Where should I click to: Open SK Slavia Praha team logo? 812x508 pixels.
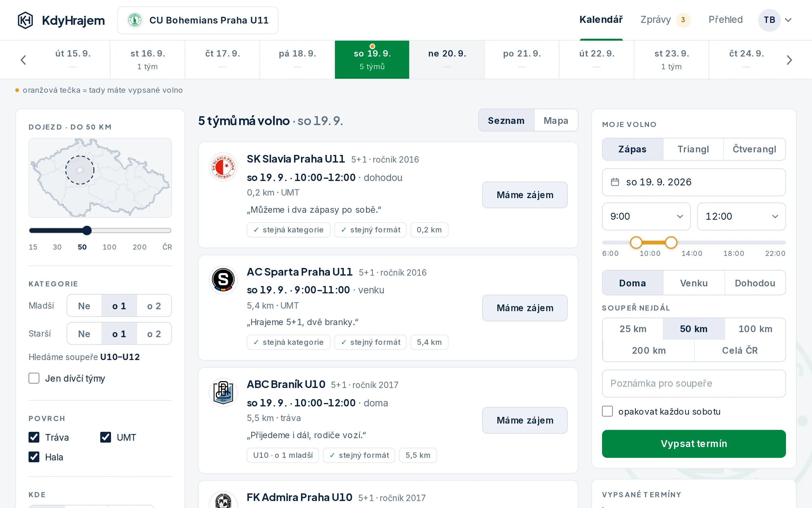[x=223, y=167]
